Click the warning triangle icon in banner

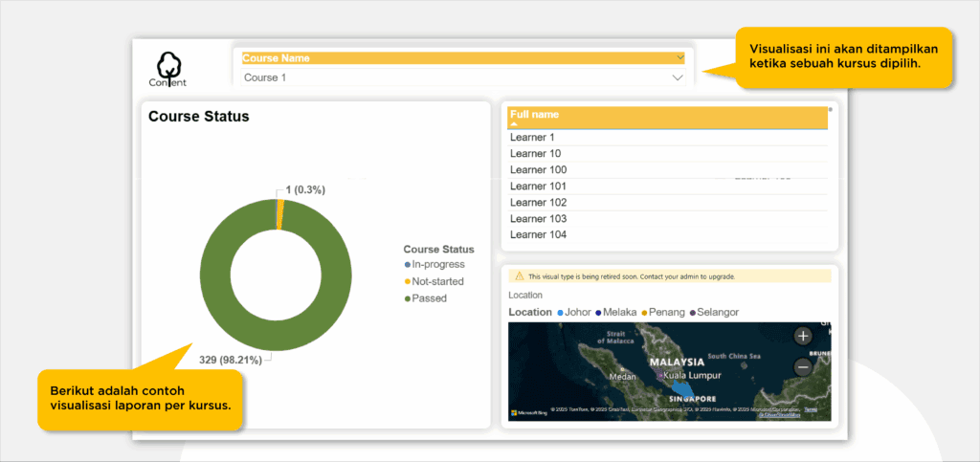point(519,275)
